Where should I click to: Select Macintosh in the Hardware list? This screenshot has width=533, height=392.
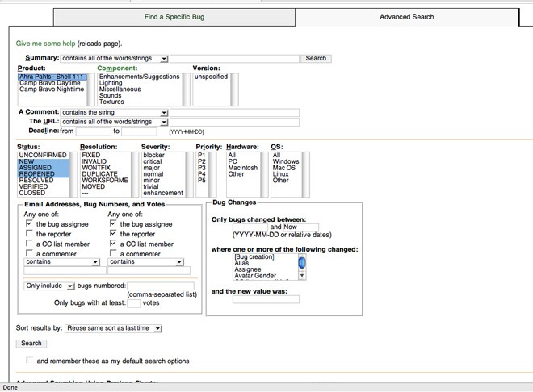point(243,168)
